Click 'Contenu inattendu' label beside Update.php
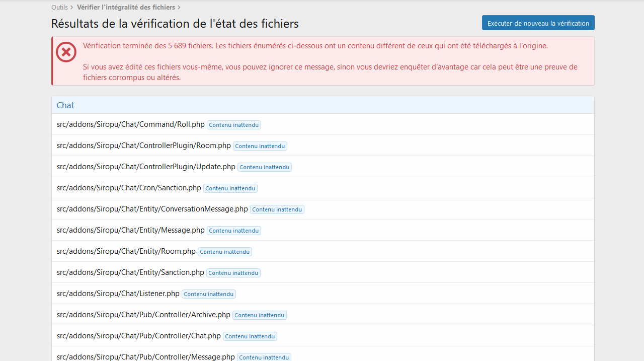 (x=264, y=167)
